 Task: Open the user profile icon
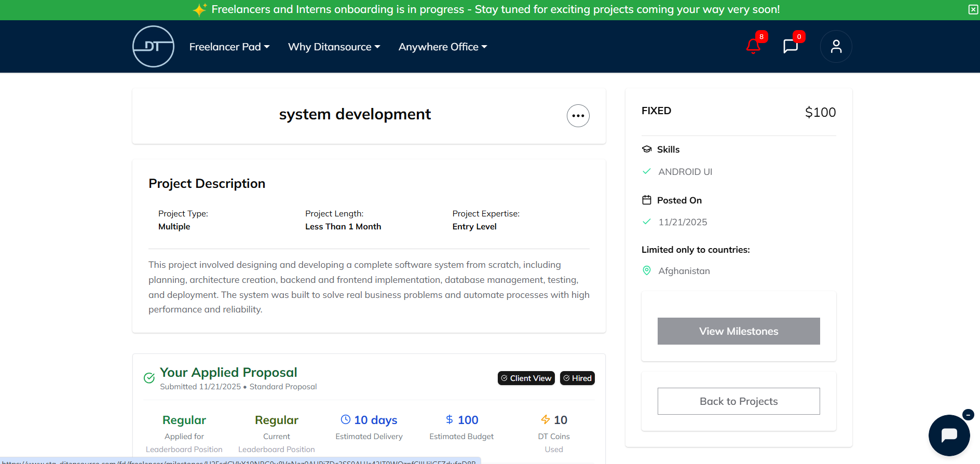[836, 47]
